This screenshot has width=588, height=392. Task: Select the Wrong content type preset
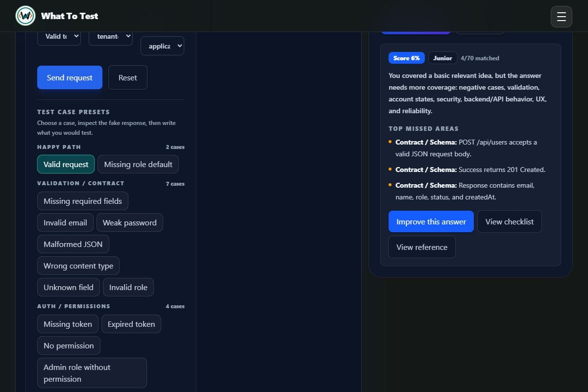[x=78, y=266]
